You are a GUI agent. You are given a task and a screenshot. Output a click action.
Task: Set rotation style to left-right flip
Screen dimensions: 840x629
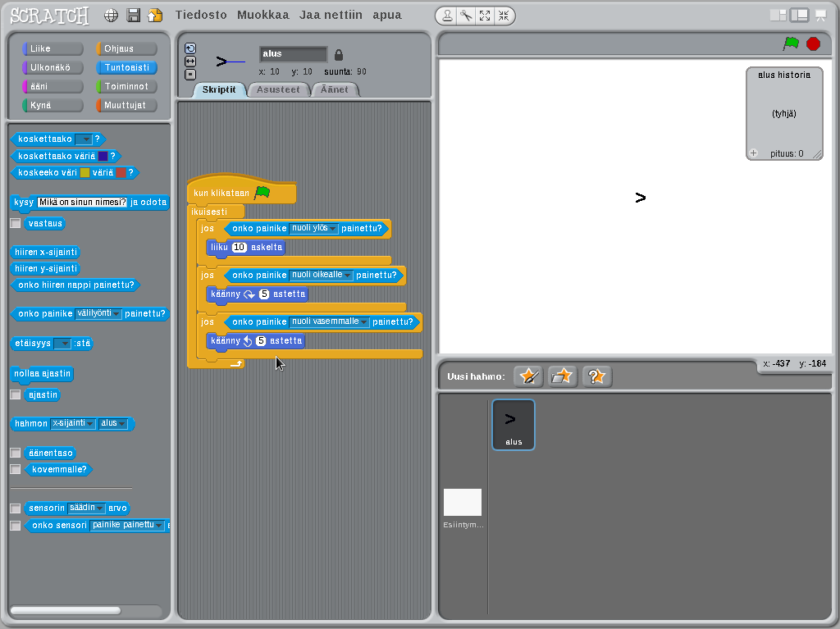click(190, 62)
